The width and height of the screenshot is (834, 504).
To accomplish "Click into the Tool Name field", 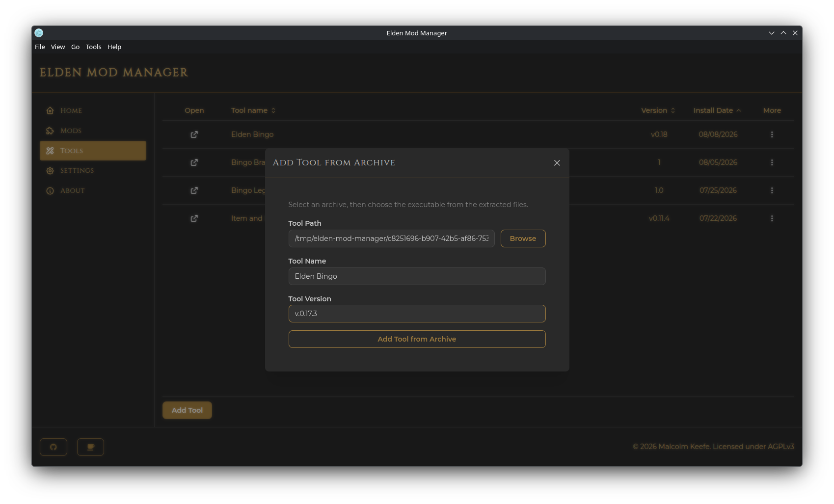I will (x=417, y=276).
